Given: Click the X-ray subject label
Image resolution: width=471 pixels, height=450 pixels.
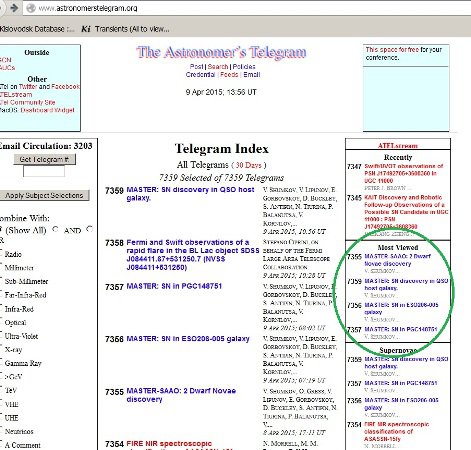Looking at the screenshot, I should [13, 350].
